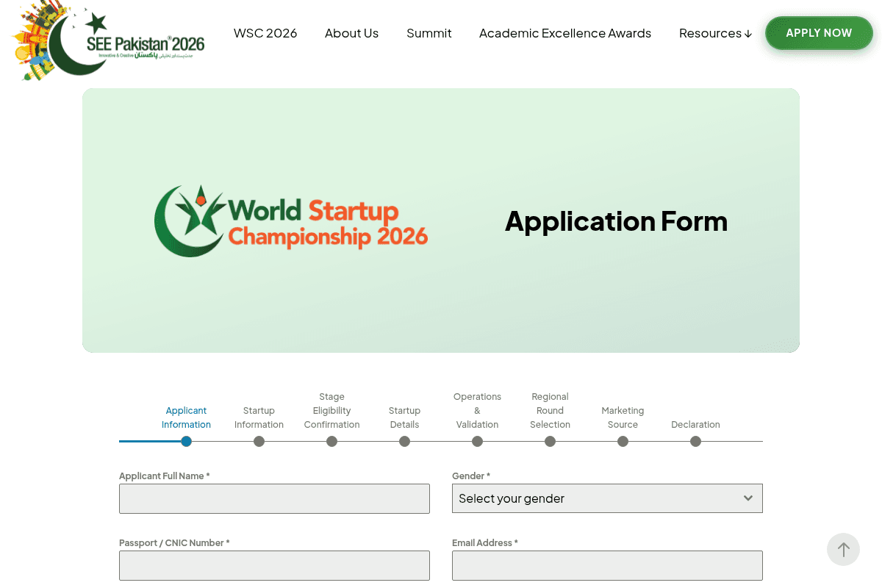Open the Select your gender dropdown
This screenshot has width=882, height=588.
607,498
